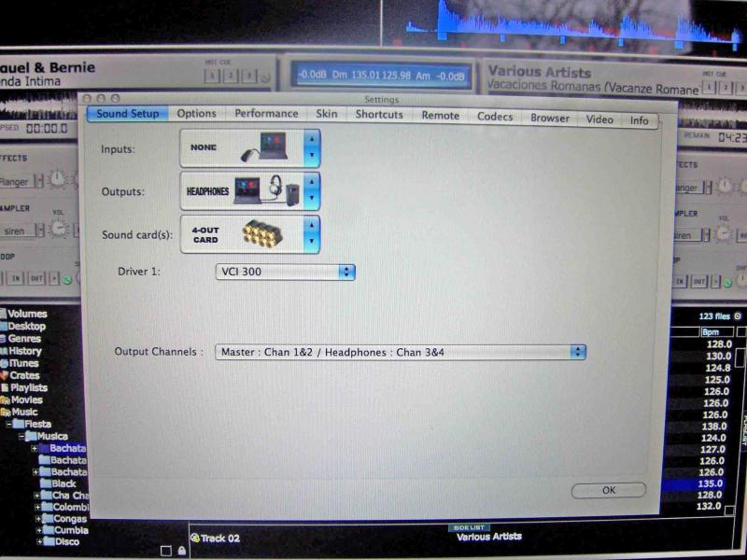Click the down arrow of the Inputs selector
747x560 pixels.
312,156
